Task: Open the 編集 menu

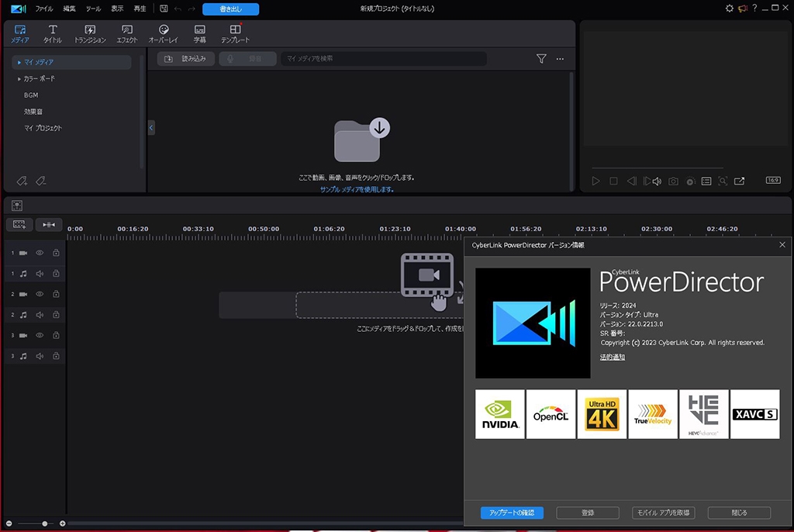Action: tap(70, 9)
